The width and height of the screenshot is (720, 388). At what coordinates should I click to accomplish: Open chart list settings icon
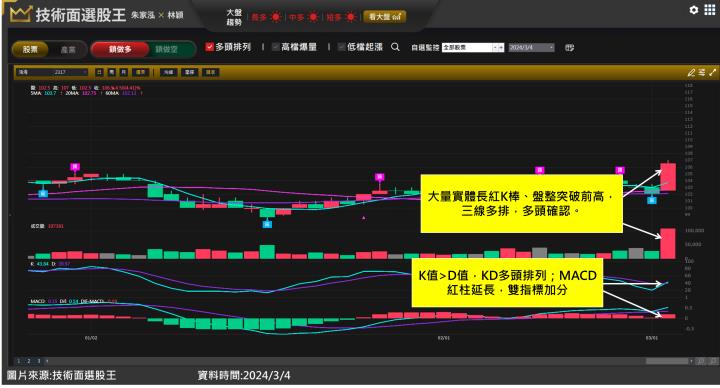(702, 73)
